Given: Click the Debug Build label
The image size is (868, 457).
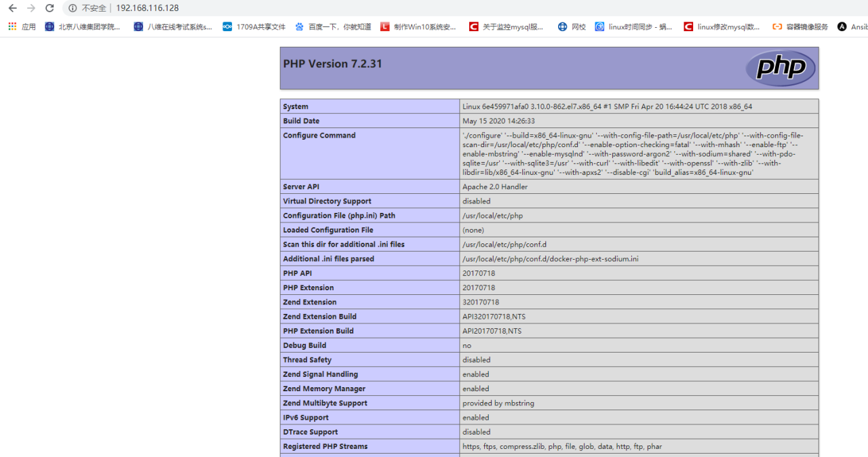Looking at the screenshot, I should coord(304,345).
